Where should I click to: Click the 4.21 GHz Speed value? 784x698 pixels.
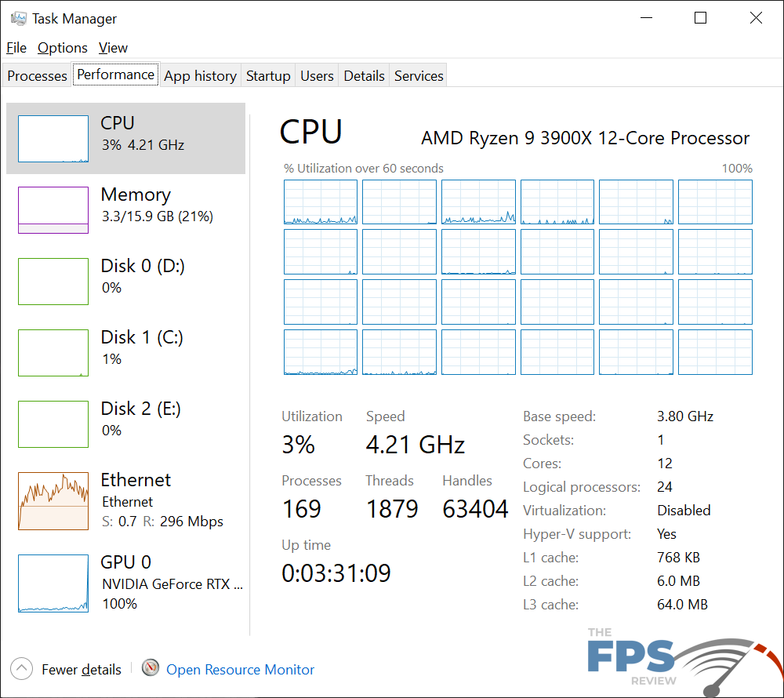tap(416, 445)
